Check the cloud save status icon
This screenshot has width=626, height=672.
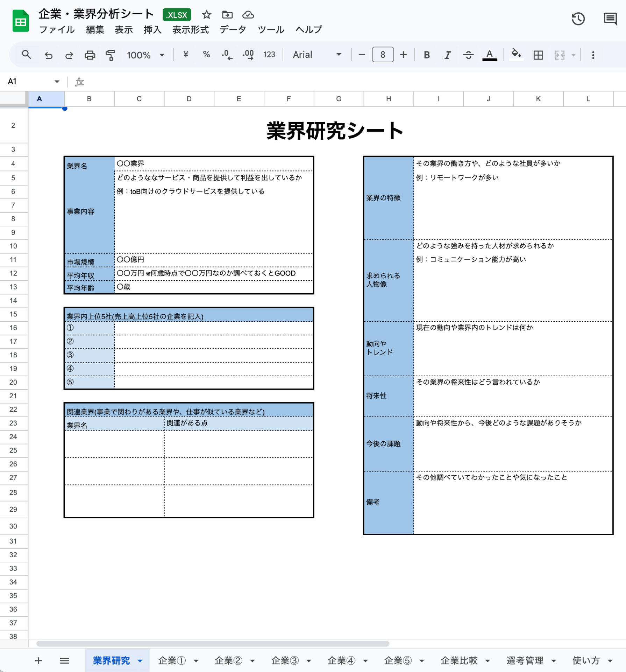click(248, 15)
